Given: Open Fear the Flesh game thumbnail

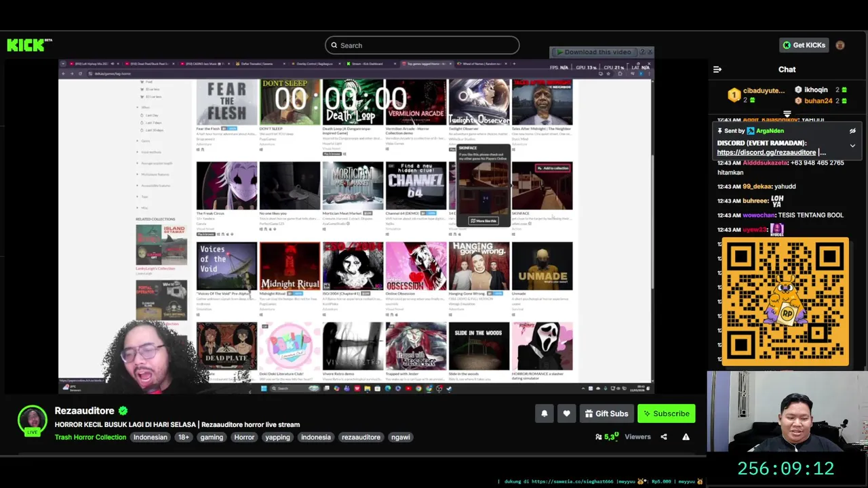Looking at the screenshot, I should coord(226,102).
